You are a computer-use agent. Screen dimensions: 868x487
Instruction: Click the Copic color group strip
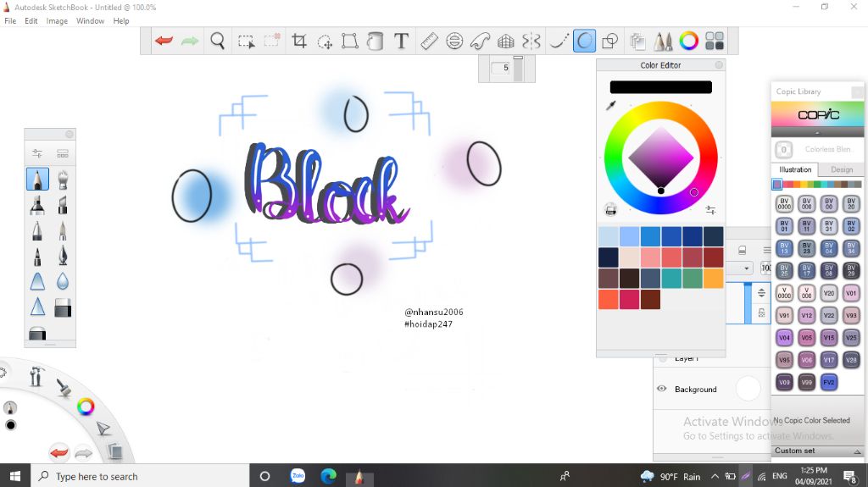click(x=817, y=185)
